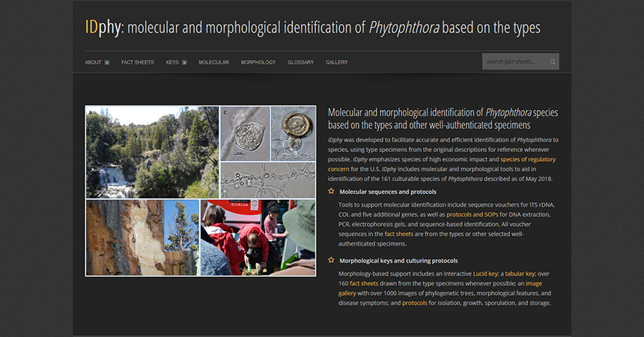Open the protocols and SOPs link
Screen dimensions: 644x337
tap(473, 214)
